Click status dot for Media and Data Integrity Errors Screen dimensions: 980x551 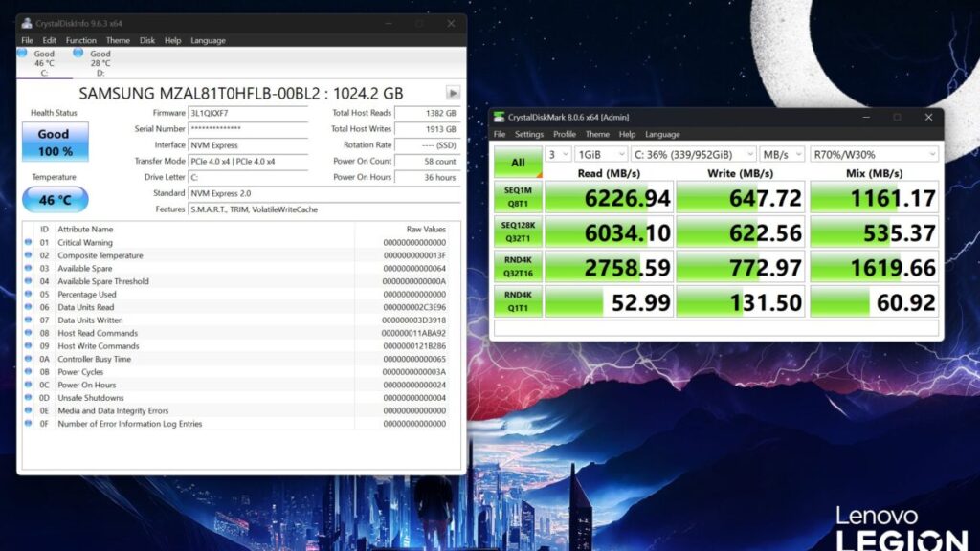tap(28, 410)
